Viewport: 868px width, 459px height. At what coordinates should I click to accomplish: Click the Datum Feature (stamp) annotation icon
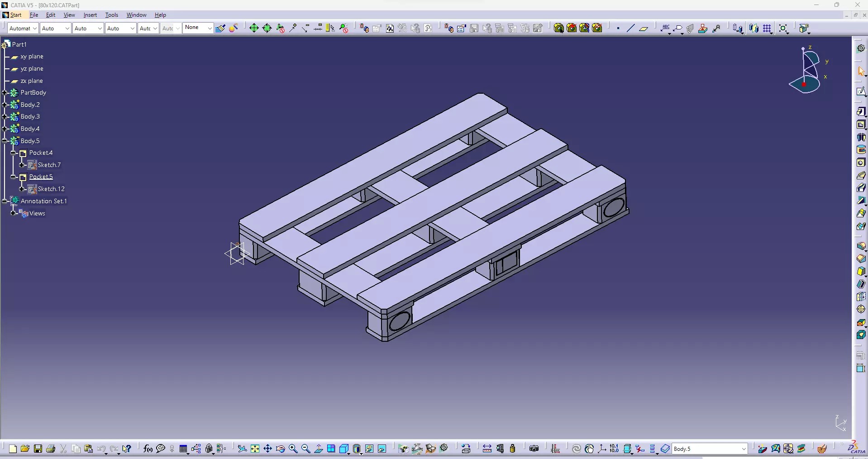coord(703,28)
